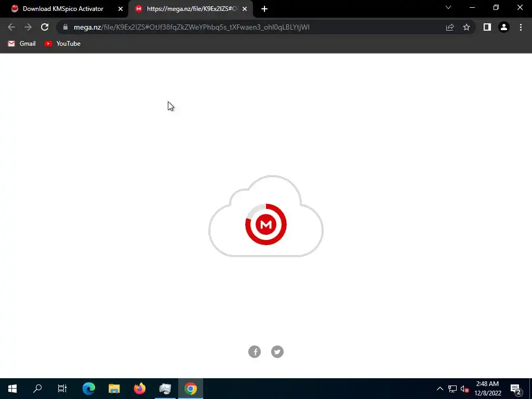
Task: Open MEGA Facebook page icon
Action: 255,352
